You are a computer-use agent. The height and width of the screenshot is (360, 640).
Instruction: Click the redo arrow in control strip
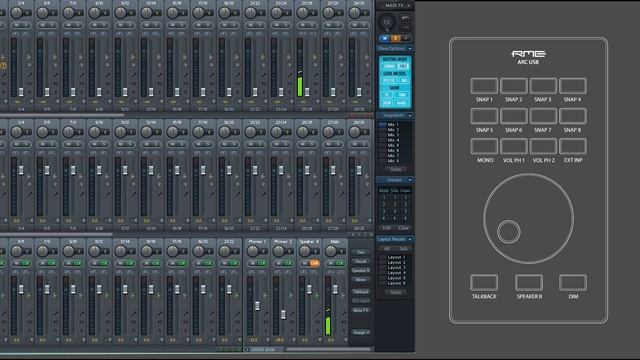(405, 27)
